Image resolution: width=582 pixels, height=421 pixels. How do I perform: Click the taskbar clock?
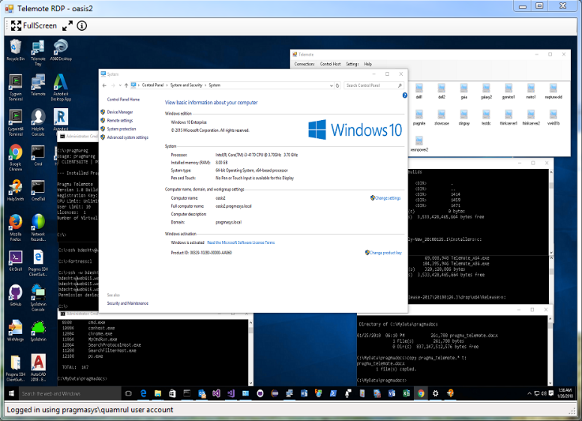coord(565,393)
